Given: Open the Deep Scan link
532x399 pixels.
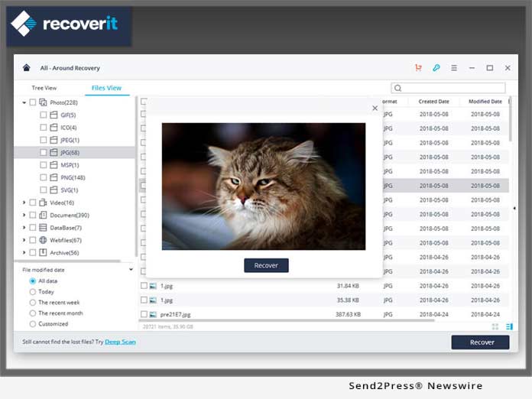Looking at the screenshot, I should click(x=120, y=342).
